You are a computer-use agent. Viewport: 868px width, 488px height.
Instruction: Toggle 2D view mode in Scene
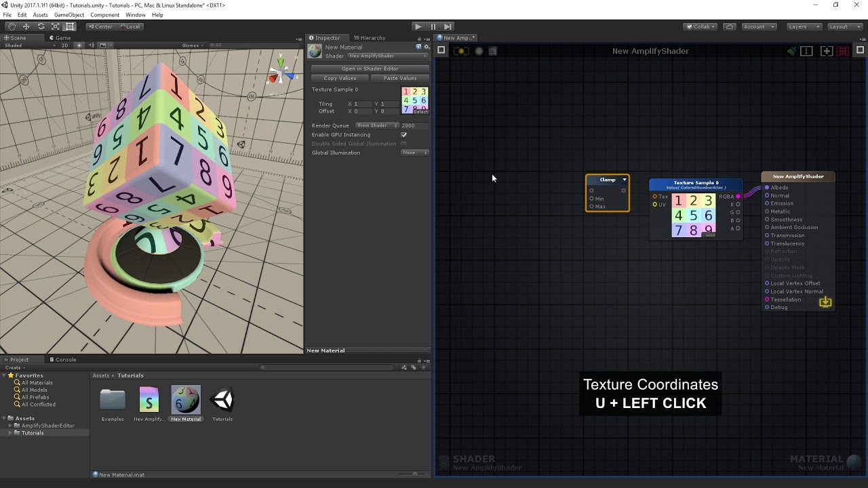65,45
